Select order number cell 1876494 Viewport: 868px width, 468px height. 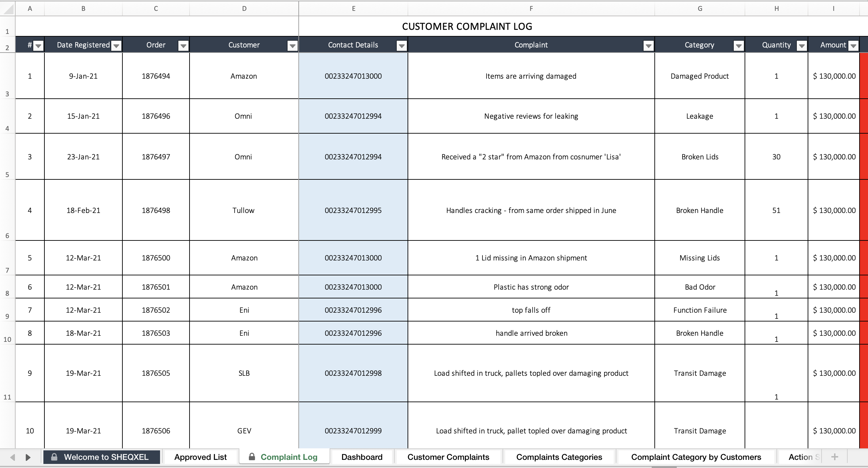click(156, 76)
